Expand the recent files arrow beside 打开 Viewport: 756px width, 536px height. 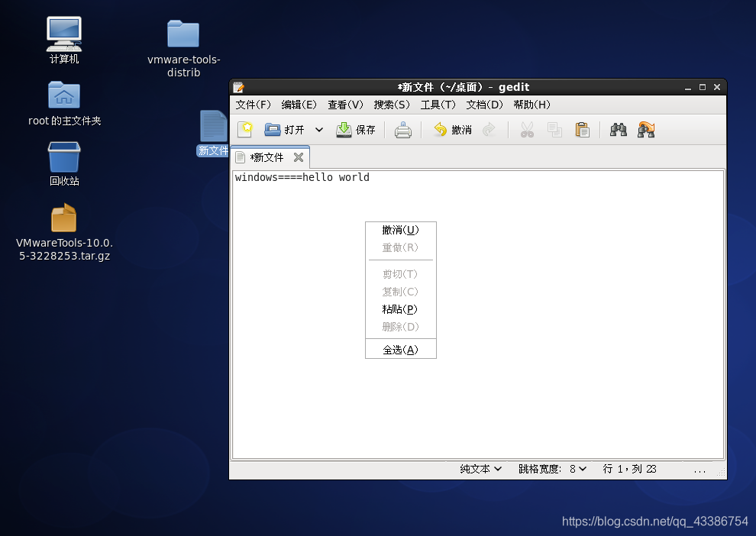tap(318, 130)
